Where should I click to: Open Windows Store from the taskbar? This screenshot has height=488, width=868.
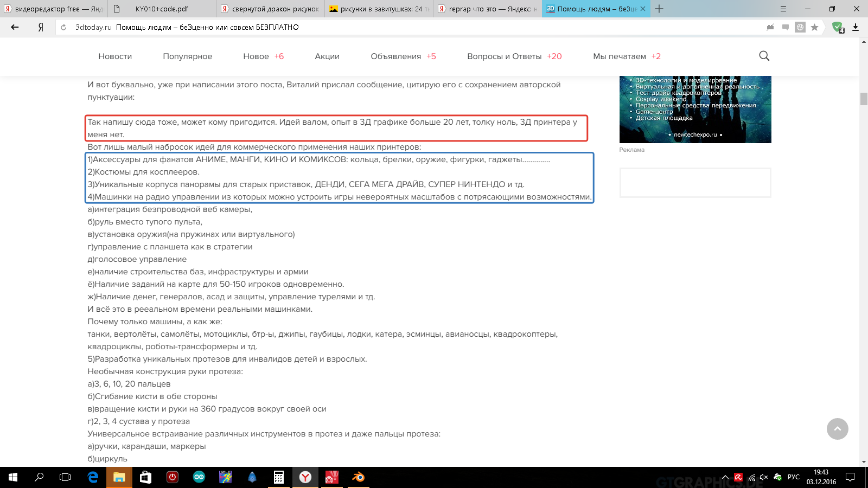(x=145, y=477)
